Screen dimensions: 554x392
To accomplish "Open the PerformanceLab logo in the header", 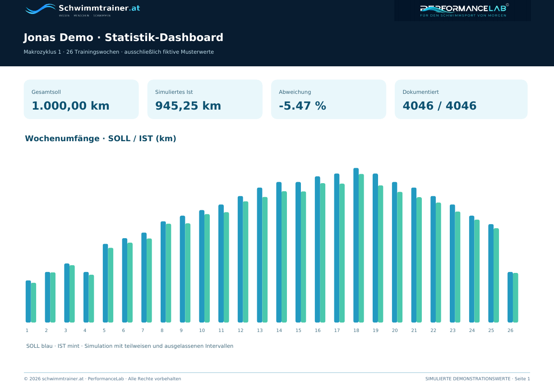I will (x=462, y=10).
